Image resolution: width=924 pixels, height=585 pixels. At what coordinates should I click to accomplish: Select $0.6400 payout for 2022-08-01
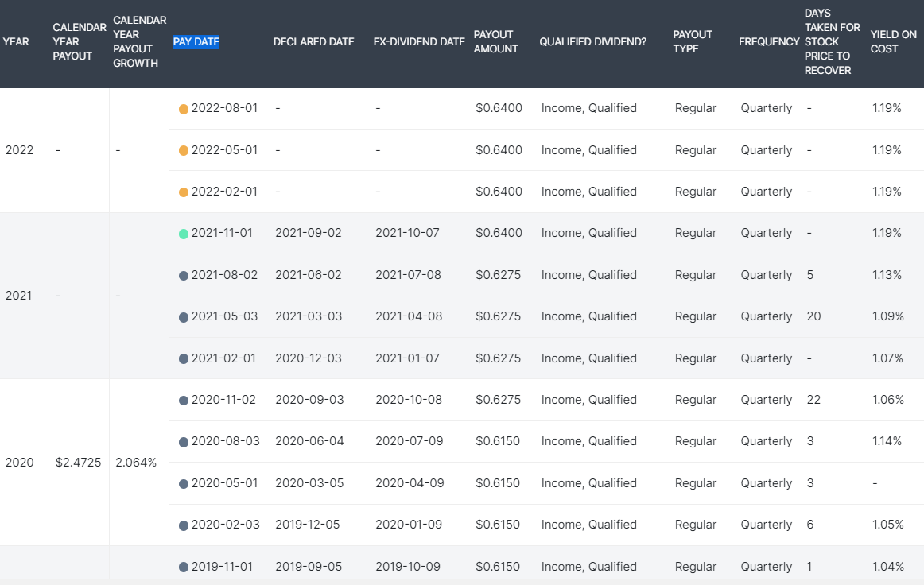(499, 108)
